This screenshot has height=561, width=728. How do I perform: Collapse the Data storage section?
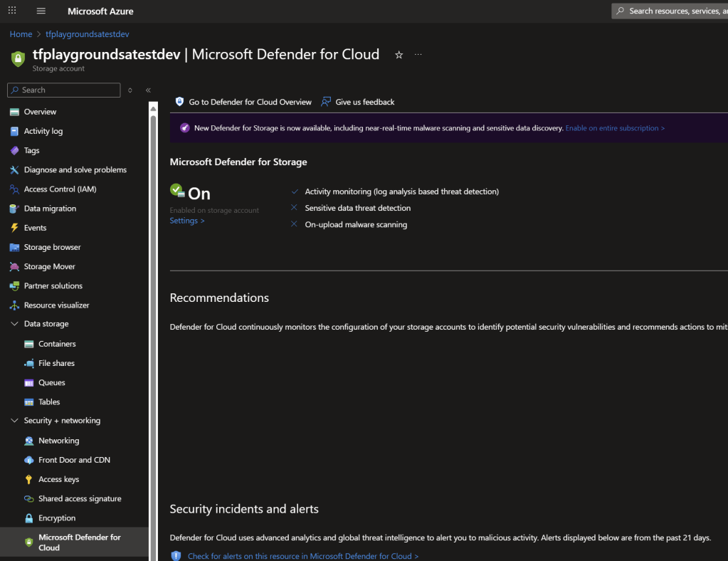tap(14, 324)
